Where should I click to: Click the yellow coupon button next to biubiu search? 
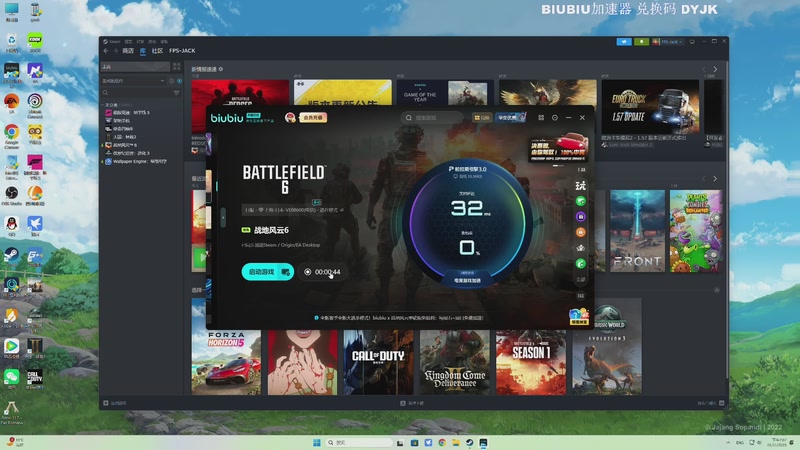pos(482,118)
